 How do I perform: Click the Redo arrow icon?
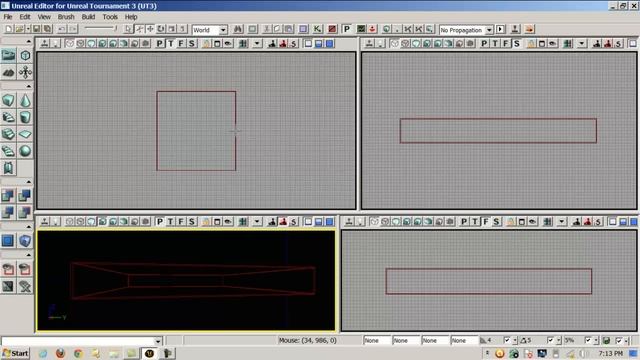coord(73,29)
